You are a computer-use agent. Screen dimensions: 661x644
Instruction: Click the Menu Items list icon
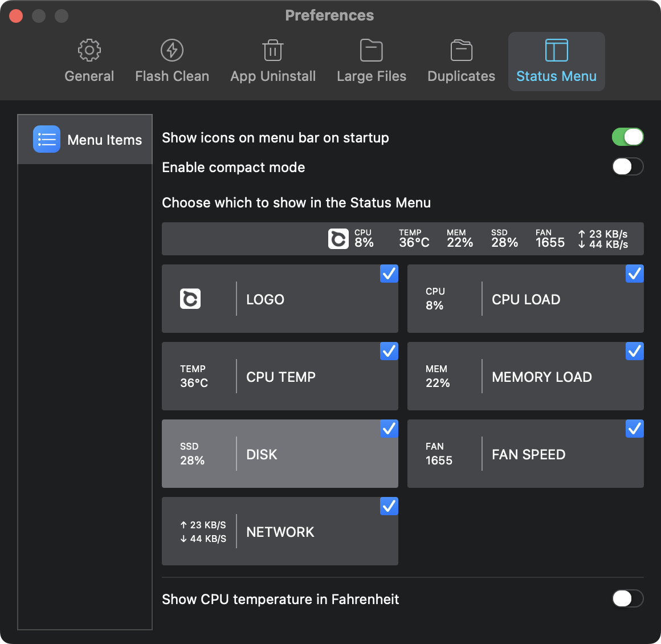coord(47,140)
